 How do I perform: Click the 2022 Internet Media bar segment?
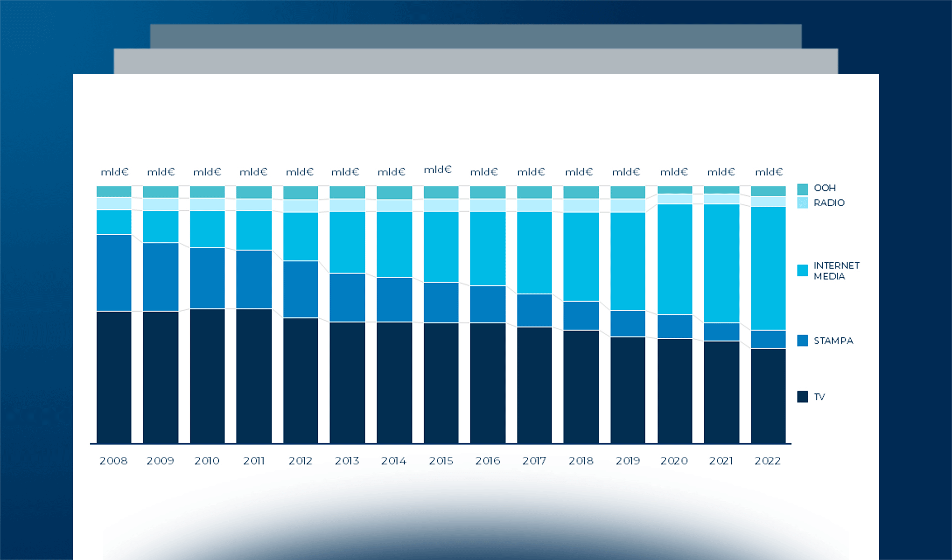click(x=768, y=268)
